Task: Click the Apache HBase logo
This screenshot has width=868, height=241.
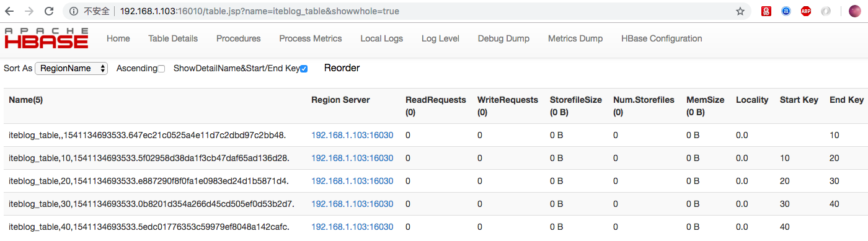Action: pyautogui.click(x=46, y=38)
